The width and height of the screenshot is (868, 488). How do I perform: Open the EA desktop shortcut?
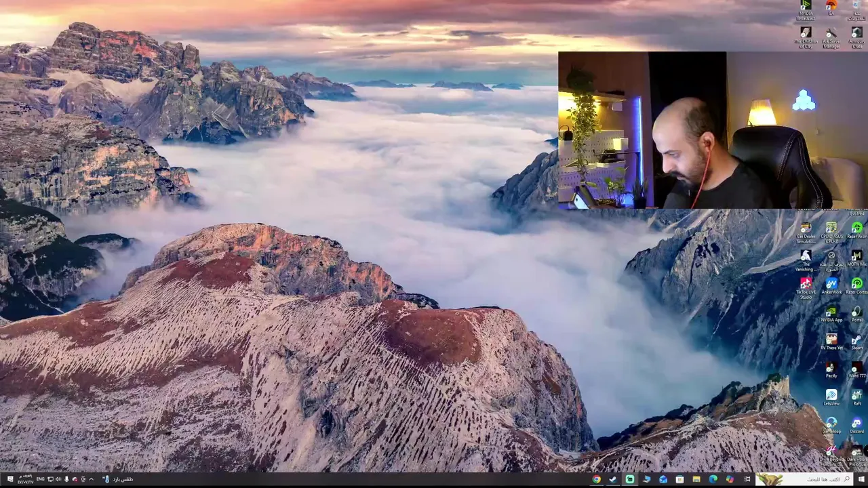(x=831, y=7)
